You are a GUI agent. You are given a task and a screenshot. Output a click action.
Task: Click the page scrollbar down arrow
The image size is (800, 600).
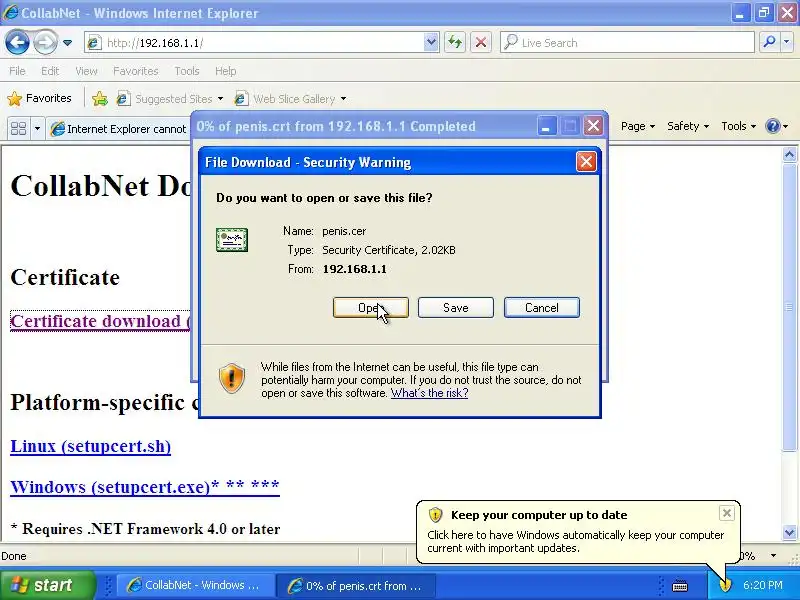click(x=789, y=533)
